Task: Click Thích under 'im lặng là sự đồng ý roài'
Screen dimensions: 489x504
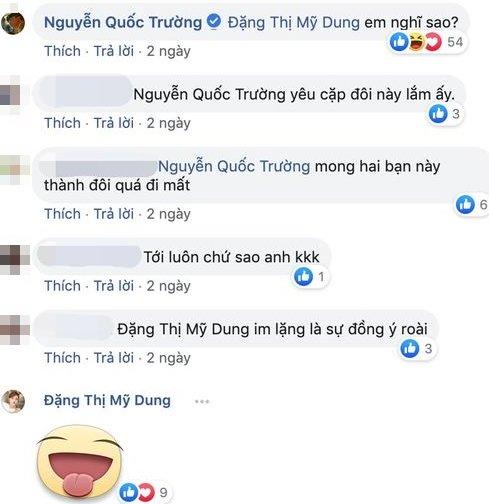Action: 62,358
